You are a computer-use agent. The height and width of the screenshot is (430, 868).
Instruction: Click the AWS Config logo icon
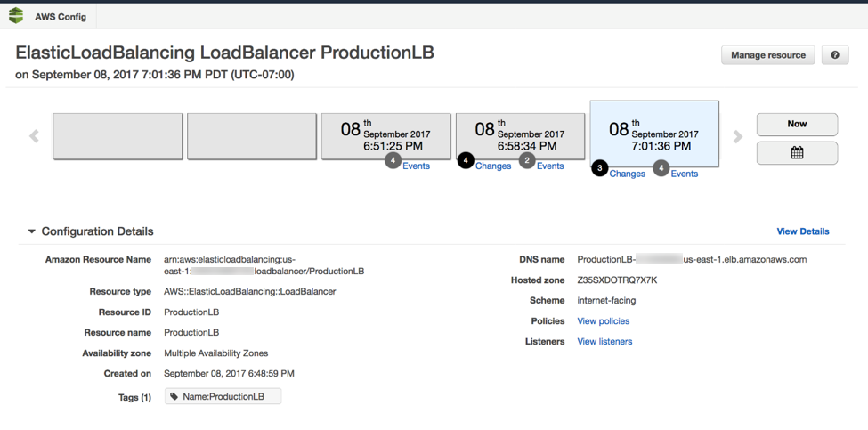click(16, 16)
